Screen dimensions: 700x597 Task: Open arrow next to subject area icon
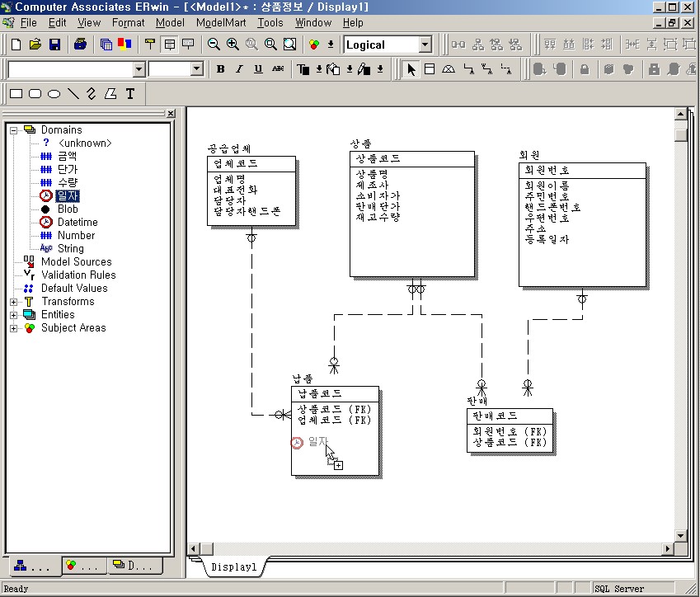(331, 45)
